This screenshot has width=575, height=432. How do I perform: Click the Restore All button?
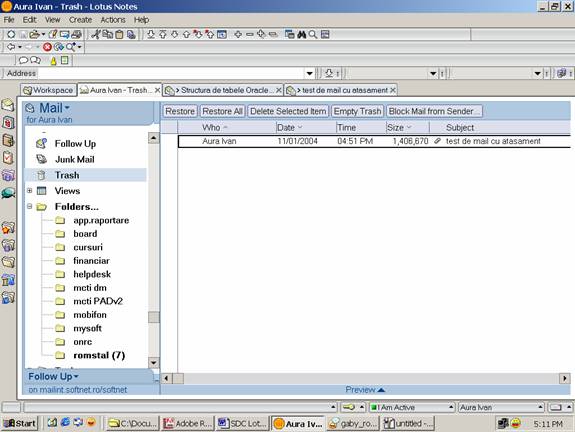pos(222,111)
